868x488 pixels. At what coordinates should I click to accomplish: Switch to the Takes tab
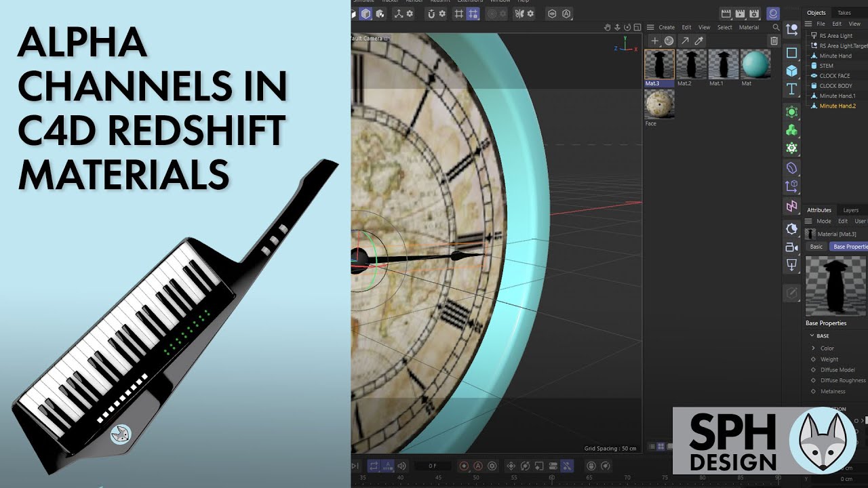844,13
